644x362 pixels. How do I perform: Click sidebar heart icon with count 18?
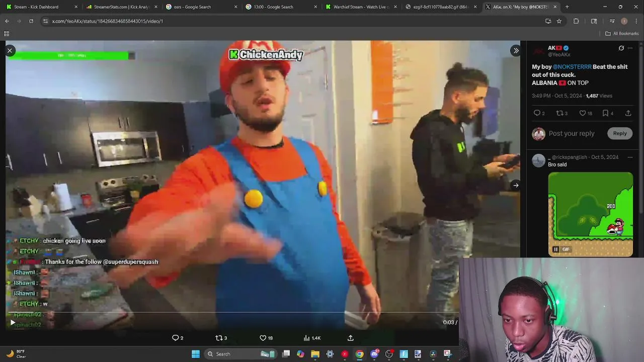point(585,113)
